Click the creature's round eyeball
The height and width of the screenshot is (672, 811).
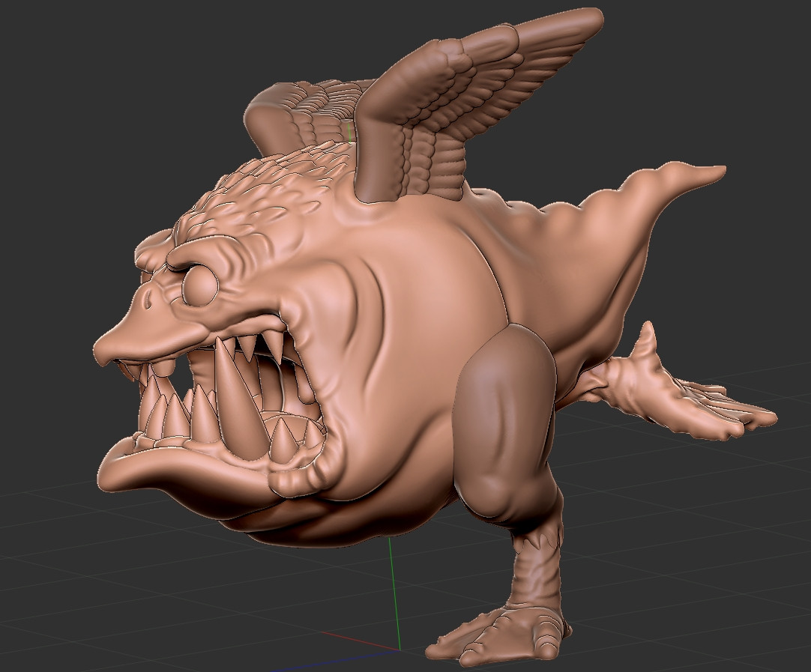click(x=199, y=286)
